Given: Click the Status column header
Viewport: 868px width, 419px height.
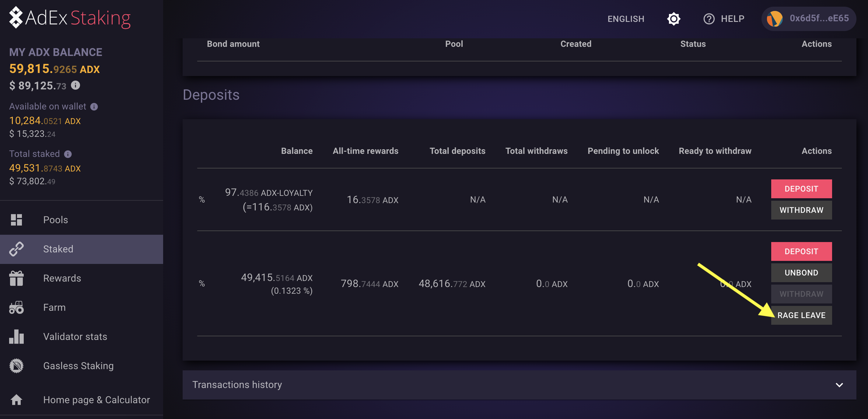Looking at the screenshot, I should 692,44.
